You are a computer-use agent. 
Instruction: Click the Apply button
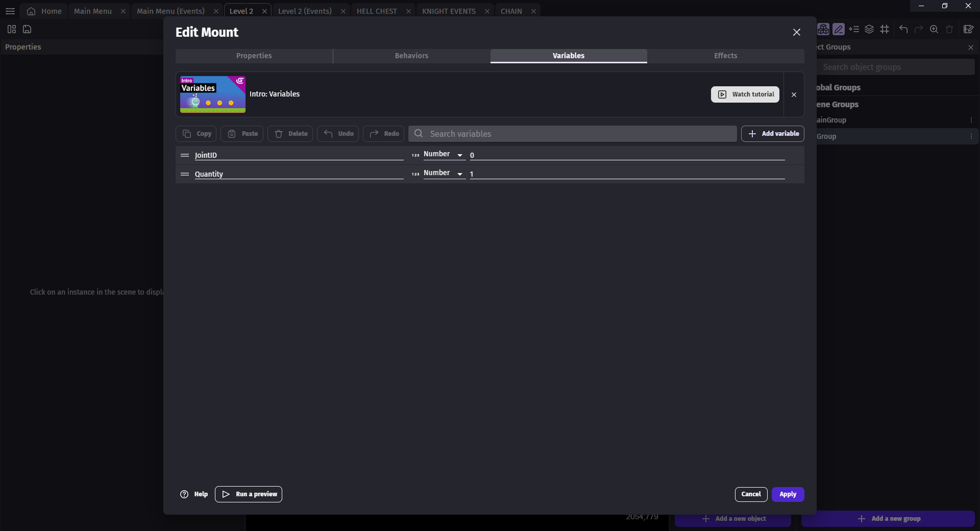pos(788,494)
